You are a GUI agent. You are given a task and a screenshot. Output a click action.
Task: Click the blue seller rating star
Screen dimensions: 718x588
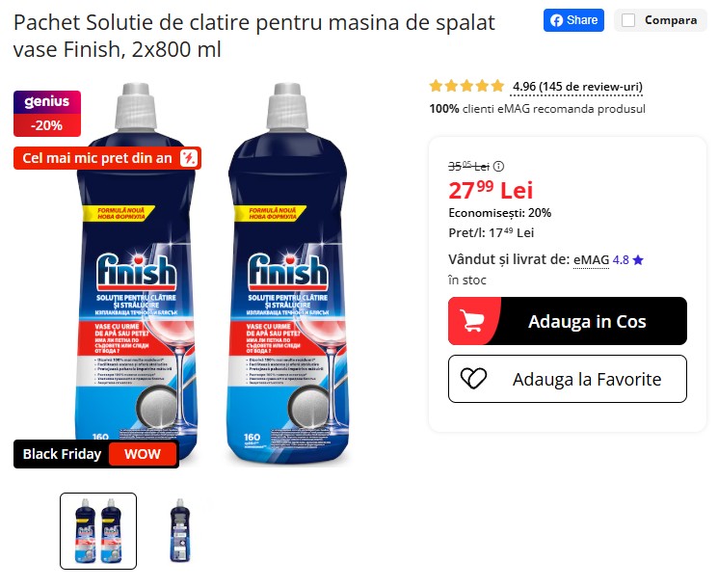tap(638, 260)
